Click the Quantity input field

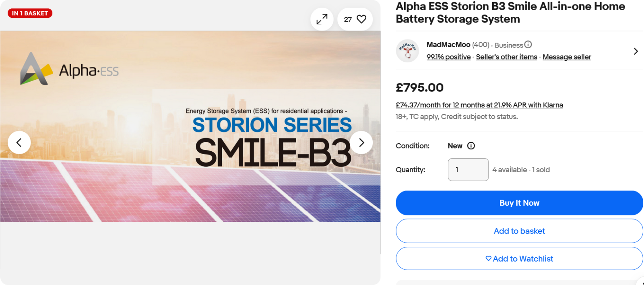468,169
